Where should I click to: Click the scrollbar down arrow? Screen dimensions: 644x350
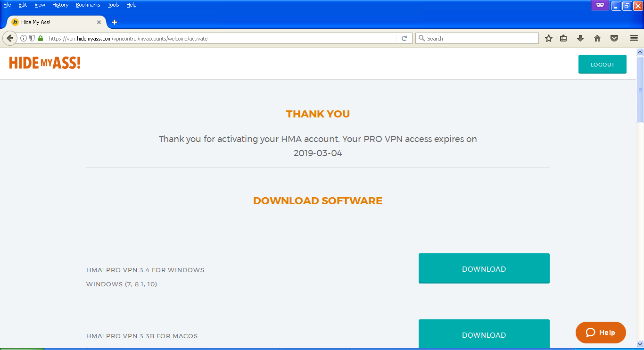[x=640, y=344]
